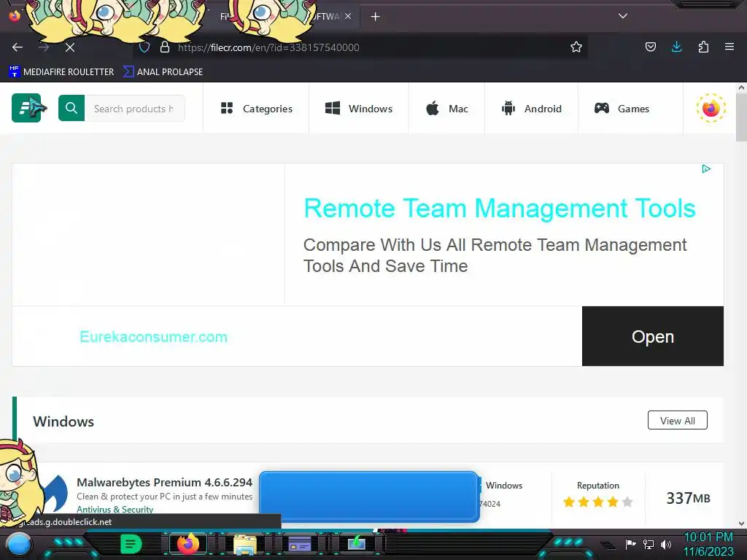Click the Eurekaconsumer.com ad link
The height and width of the screenshot is (560, 747).
point(153,337)
